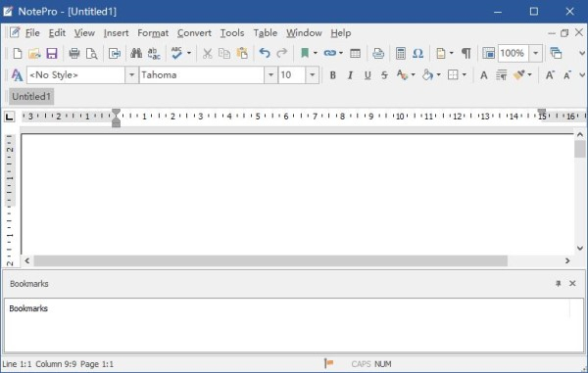Click the font color A icon
This screenshot has height=373, width=588.
click(402, 75)
